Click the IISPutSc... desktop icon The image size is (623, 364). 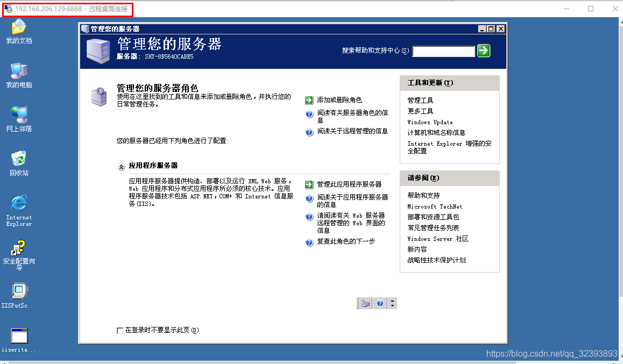tap(19, 296)
